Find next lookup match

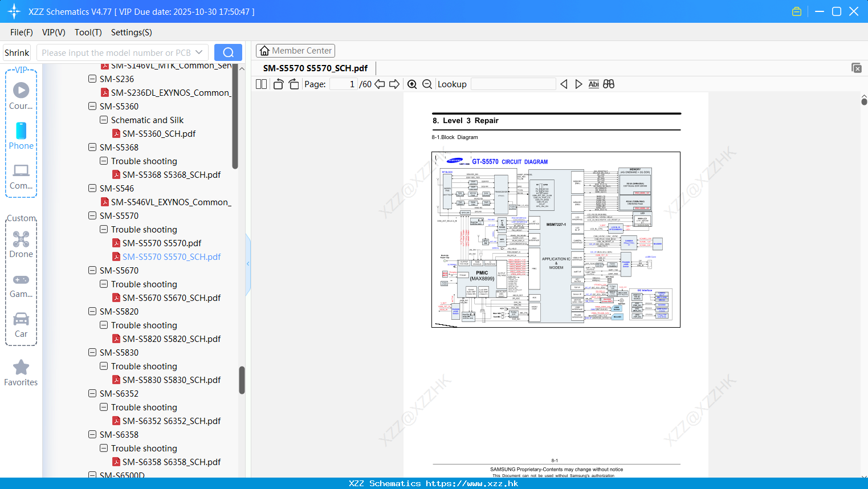(578, 84)
